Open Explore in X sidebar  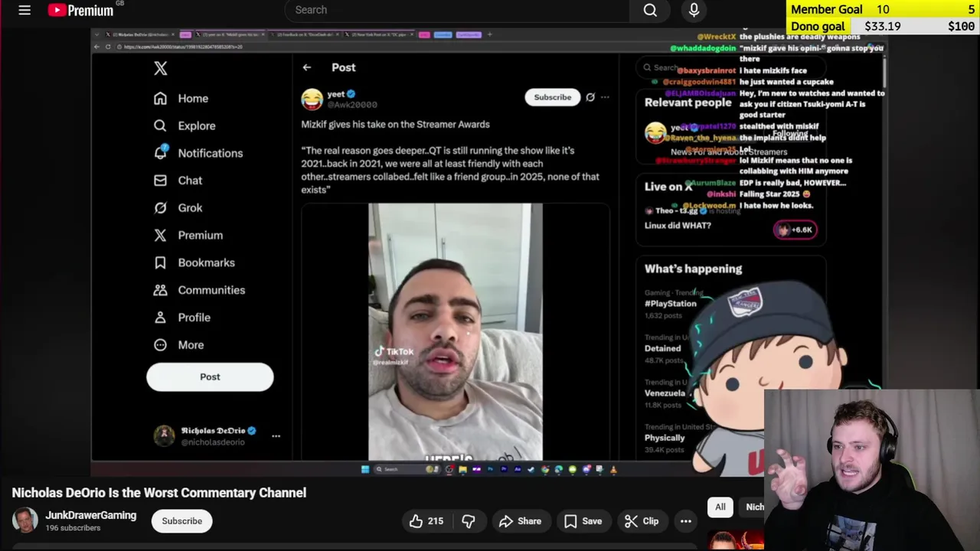pos(185,126)
